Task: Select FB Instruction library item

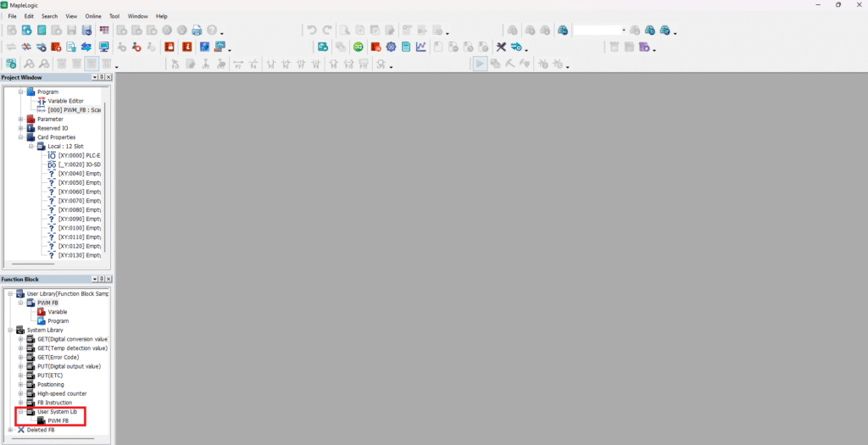Action: (x=54, y=403)
